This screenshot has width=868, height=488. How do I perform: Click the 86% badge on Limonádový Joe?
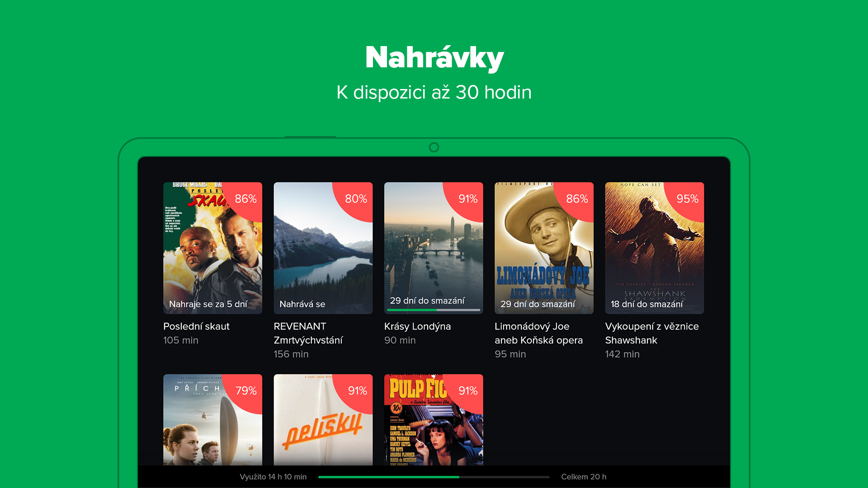pos(577,199)
